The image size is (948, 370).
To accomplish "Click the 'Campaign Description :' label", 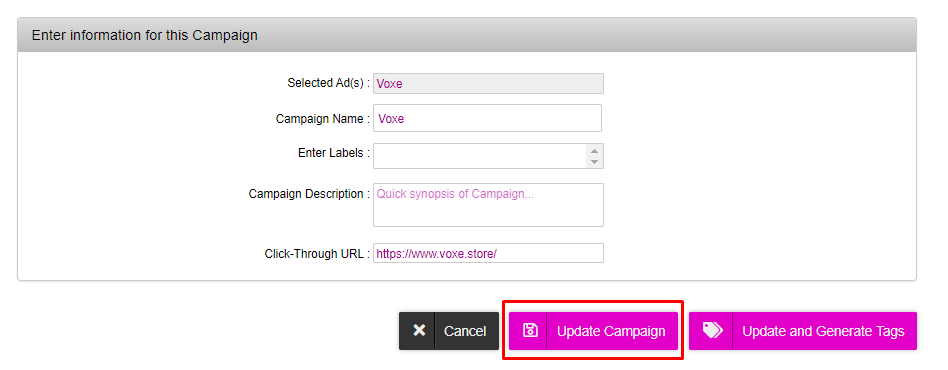I will click(309, 194).
